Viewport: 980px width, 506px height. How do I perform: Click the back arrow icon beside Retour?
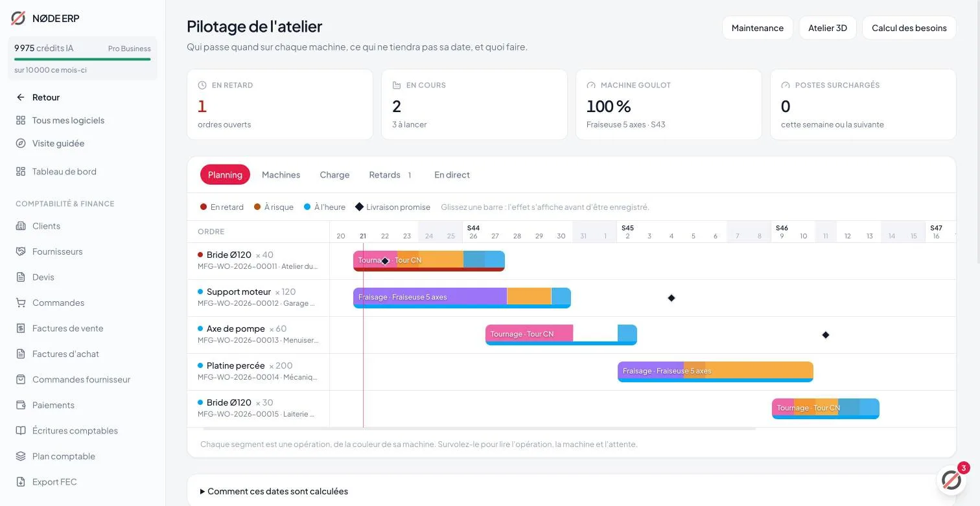tap(21, 97)
